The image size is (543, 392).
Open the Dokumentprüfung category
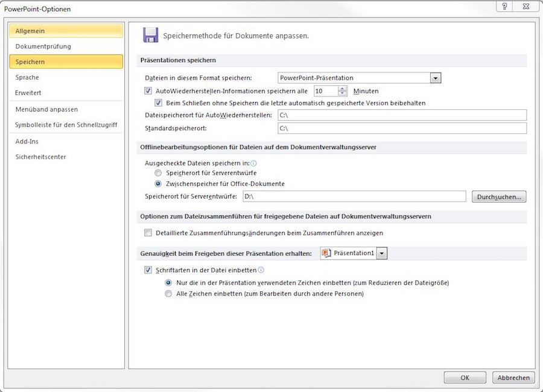pos(66,46)
